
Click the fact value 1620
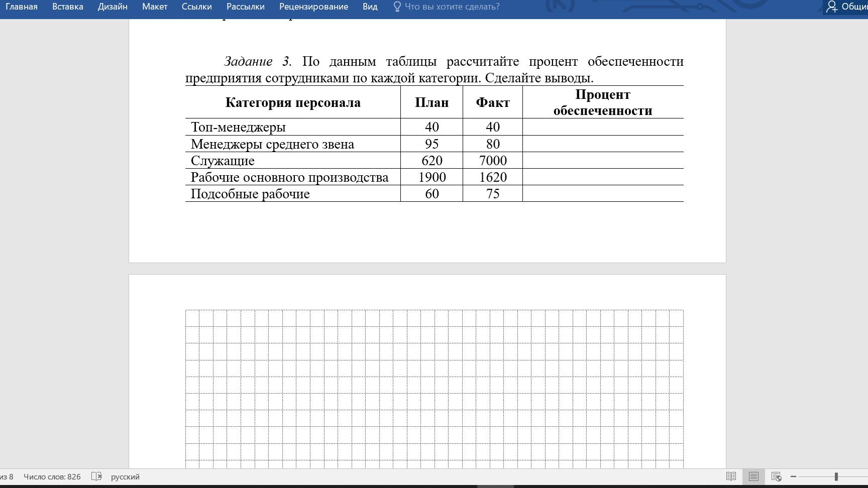point(493,177)
